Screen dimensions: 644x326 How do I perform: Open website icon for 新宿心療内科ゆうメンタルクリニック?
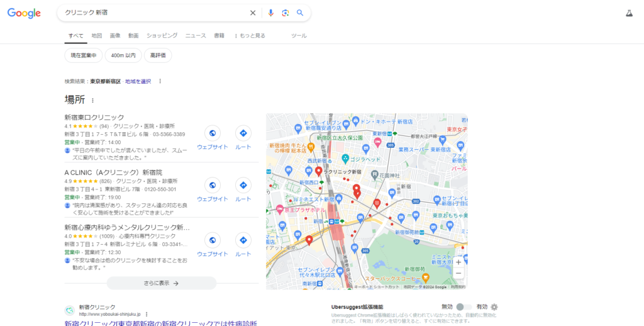click(213, 240)
